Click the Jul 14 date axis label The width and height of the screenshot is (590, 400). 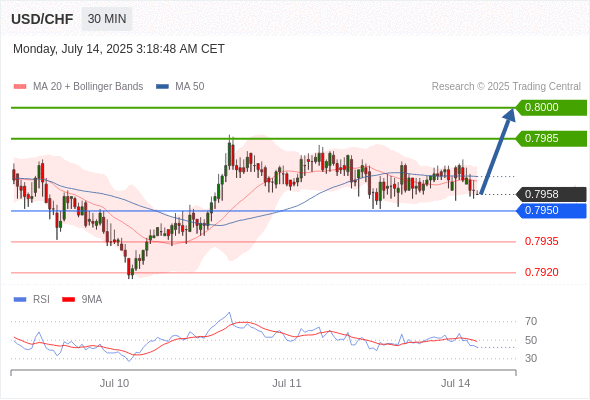pyautogui.click(x=455, y=383)
